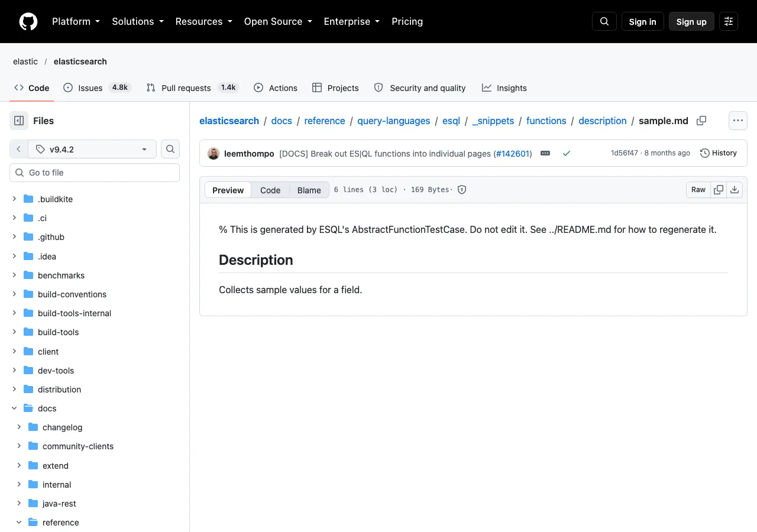Open the v9.4.2 tag dropdown
The image size is (757, 532).
click(x=92, y=149)
